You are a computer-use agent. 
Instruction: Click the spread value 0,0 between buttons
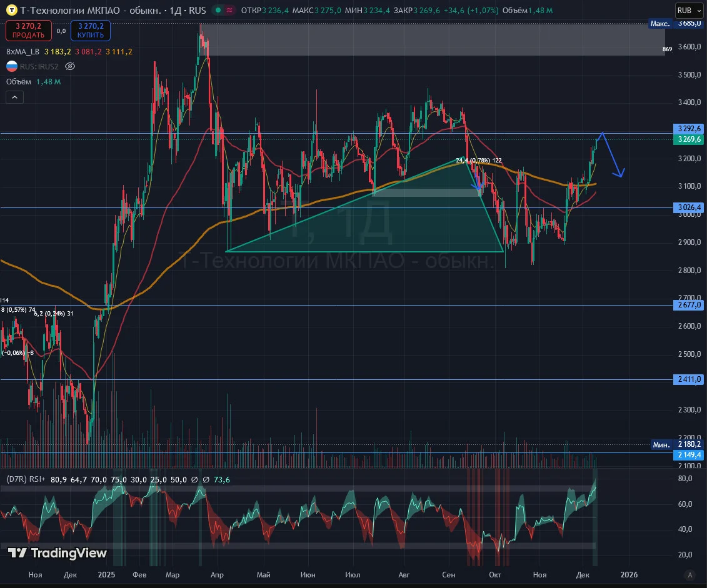[x=61, y=31]
